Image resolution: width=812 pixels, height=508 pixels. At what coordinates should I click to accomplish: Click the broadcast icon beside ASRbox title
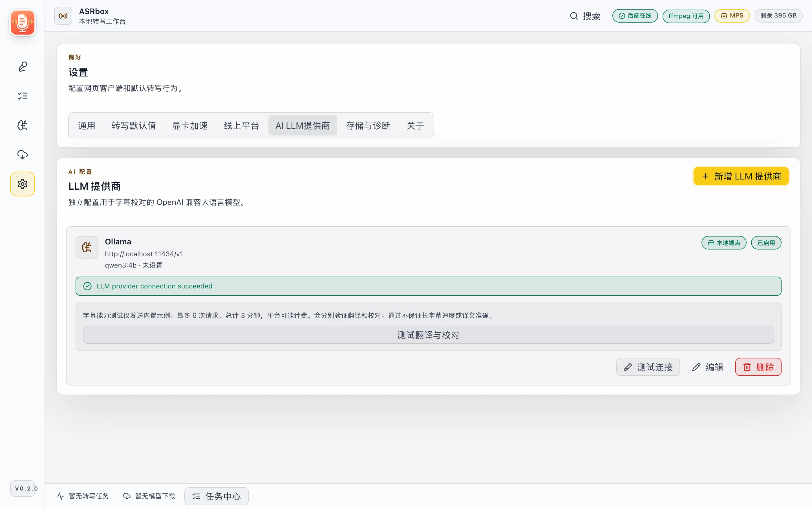point(63,16)
